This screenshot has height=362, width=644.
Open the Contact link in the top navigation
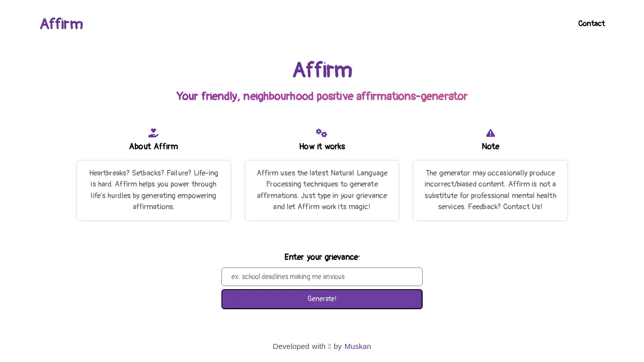click(591, 23)
